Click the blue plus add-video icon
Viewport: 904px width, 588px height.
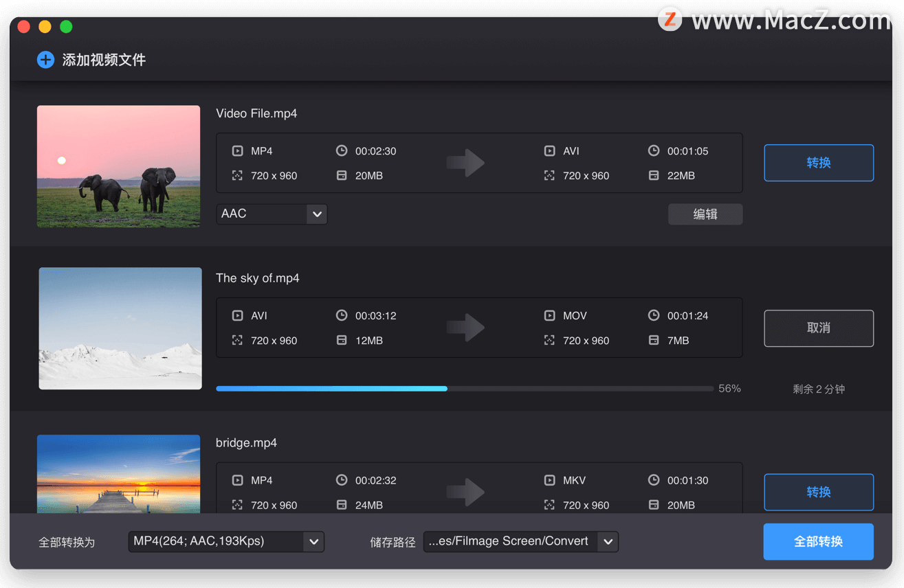[45, 60]
